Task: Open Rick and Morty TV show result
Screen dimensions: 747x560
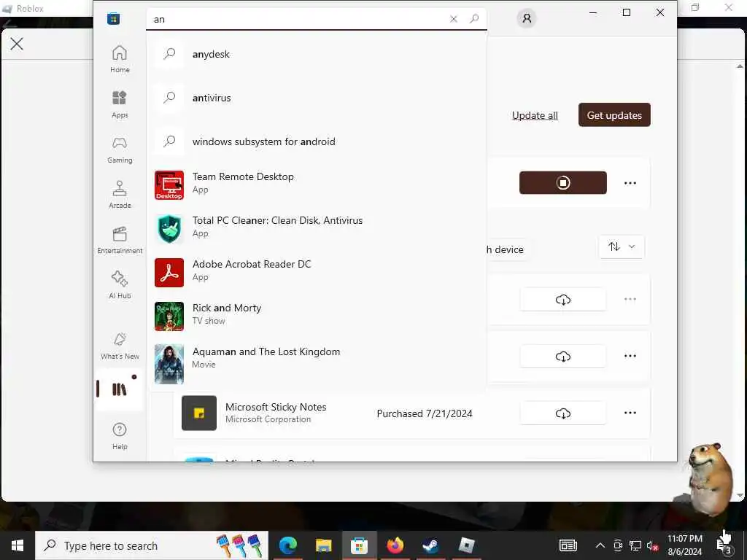Action: click(x=318, y=316)
